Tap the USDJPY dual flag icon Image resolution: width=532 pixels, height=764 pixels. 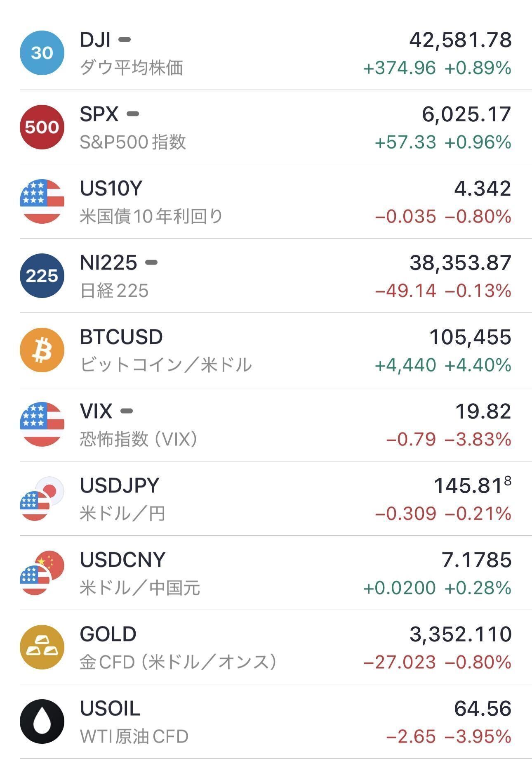(42, 499)
